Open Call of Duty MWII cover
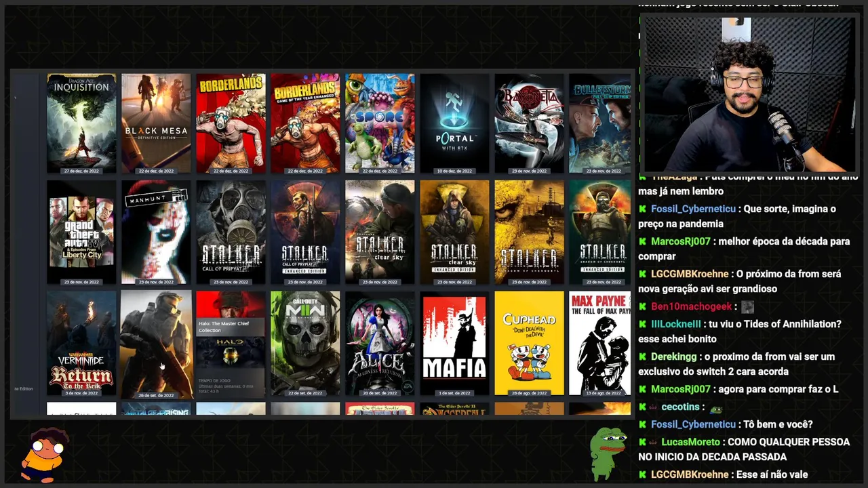This screenshot has height=488, width=868. 305,344
